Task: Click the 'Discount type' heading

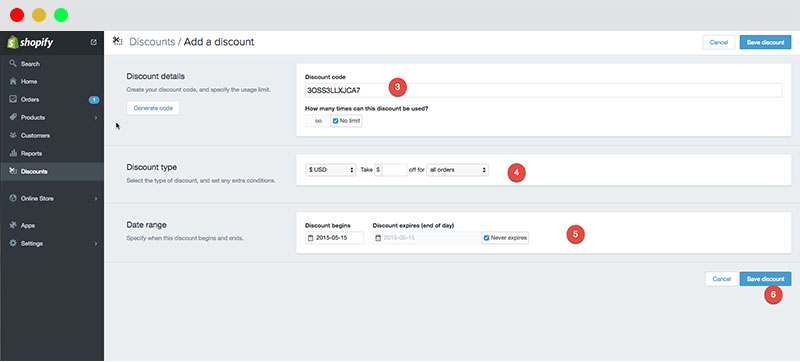Action: 152,167
